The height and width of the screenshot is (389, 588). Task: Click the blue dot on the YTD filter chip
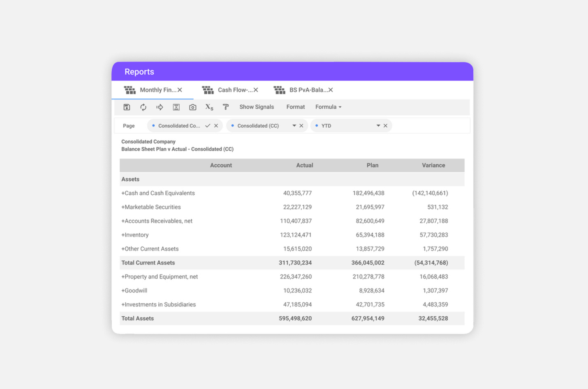point(317,125)
